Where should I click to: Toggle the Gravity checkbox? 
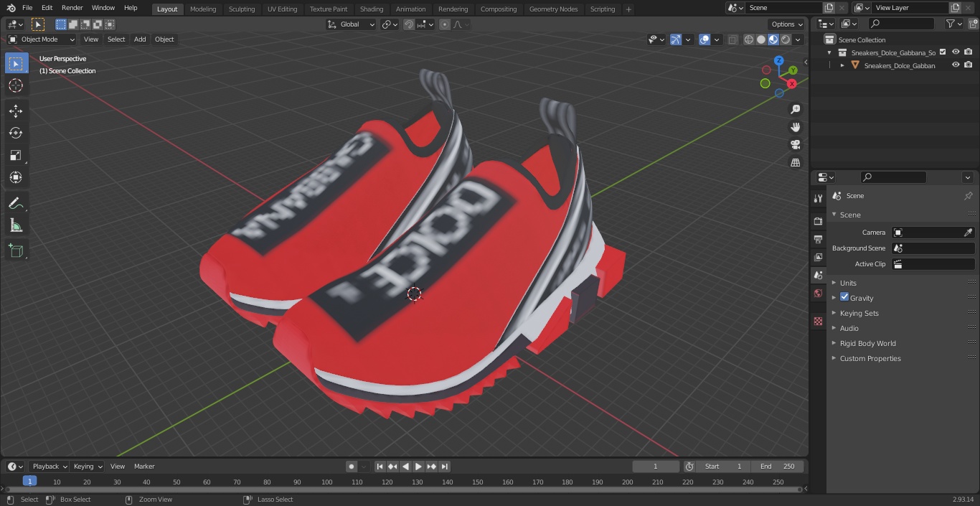tap(844, 297)
